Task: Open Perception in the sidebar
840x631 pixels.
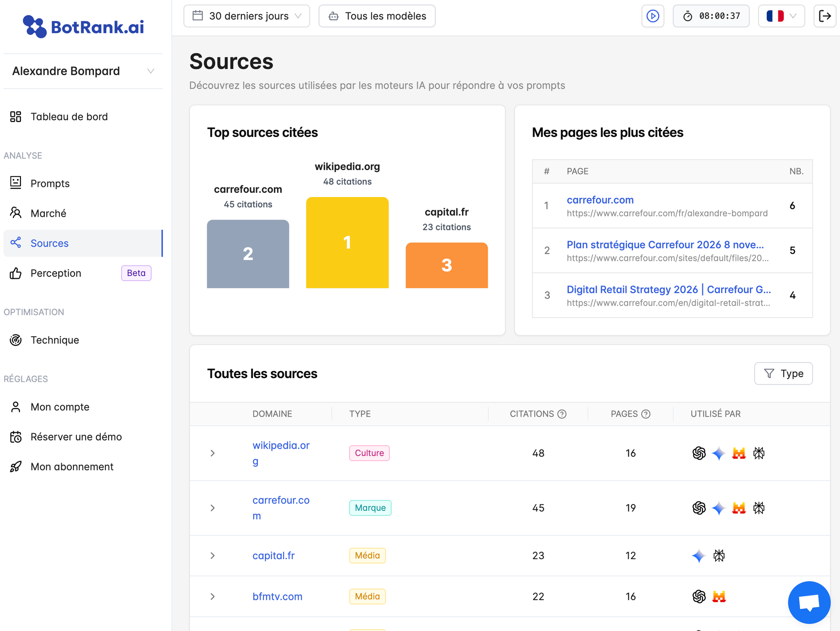Action: (x=56, y=273)
